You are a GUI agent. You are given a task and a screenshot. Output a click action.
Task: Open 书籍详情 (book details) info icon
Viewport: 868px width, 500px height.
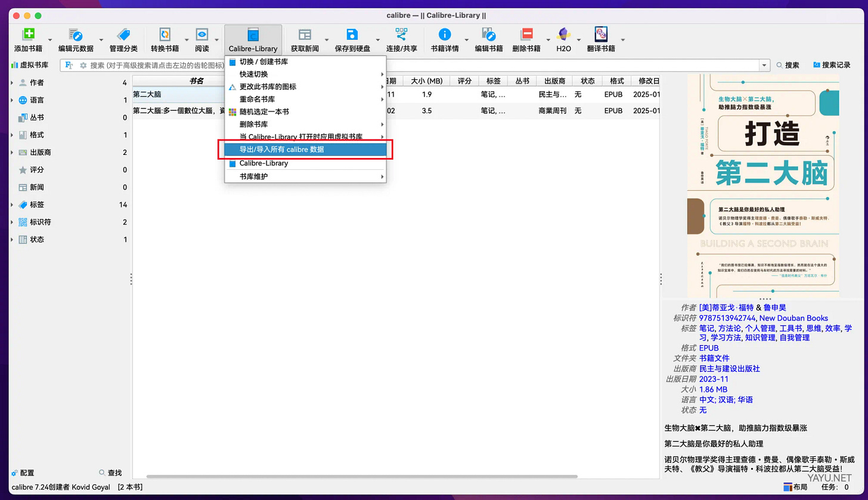tap(445, 35)
